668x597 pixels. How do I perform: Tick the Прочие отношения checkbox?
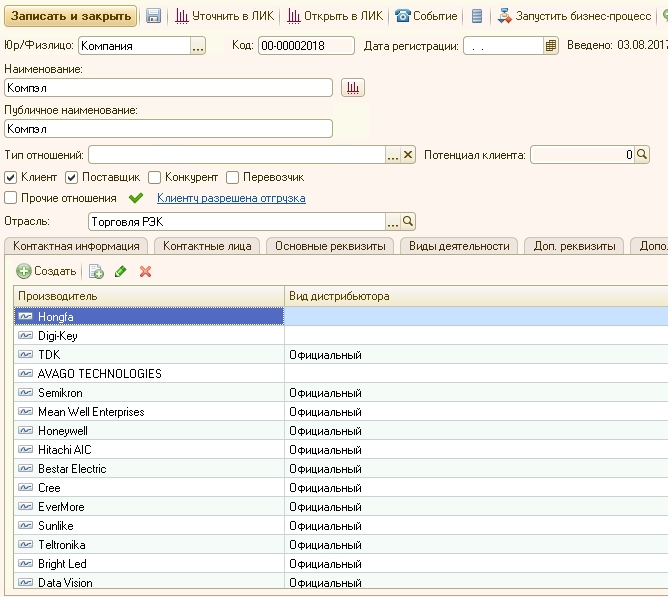11,198
